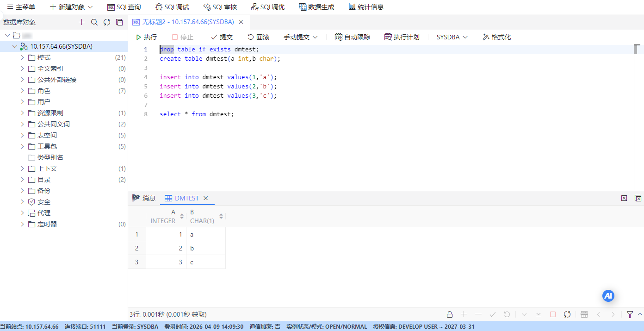Screen dimensions: 644x331
Task: Close all result panels
Action: tap(638, 198)
